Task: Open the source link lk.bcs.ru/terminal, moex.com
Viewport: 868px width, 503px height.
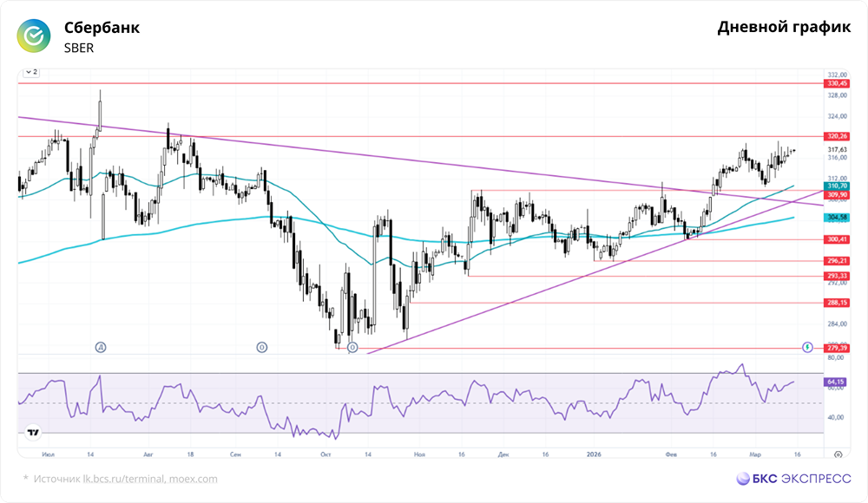Action: (150, 480)
